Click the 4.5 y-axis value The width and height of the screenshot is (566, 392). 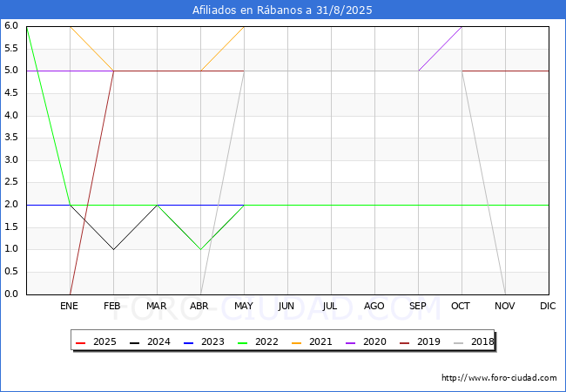coord(11,92)
